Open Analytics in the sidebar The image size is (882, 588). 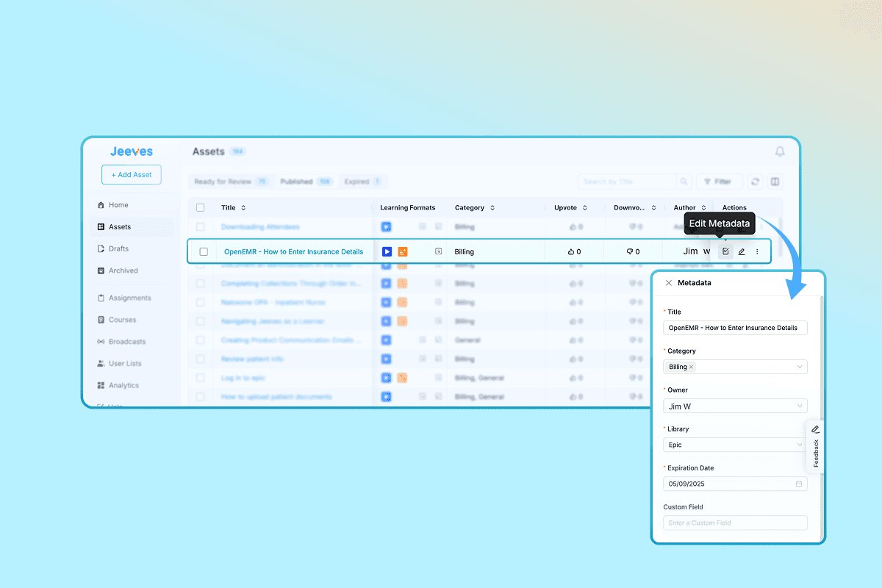(x=123, y=385)
